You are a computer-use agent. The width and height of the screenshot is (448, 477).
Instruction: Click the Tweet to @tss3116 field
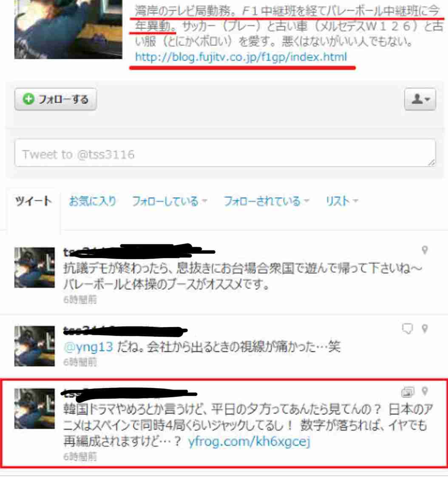coord(225,153)
